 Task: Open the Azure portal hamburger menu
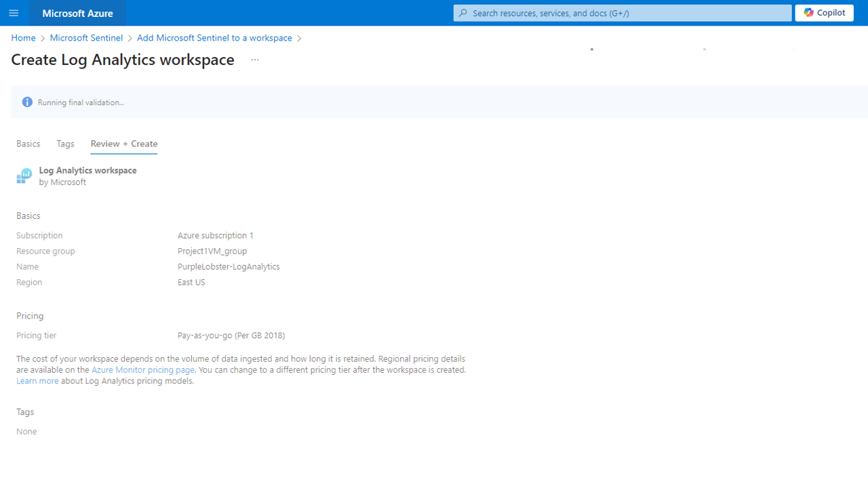click(x=14, y=13)
